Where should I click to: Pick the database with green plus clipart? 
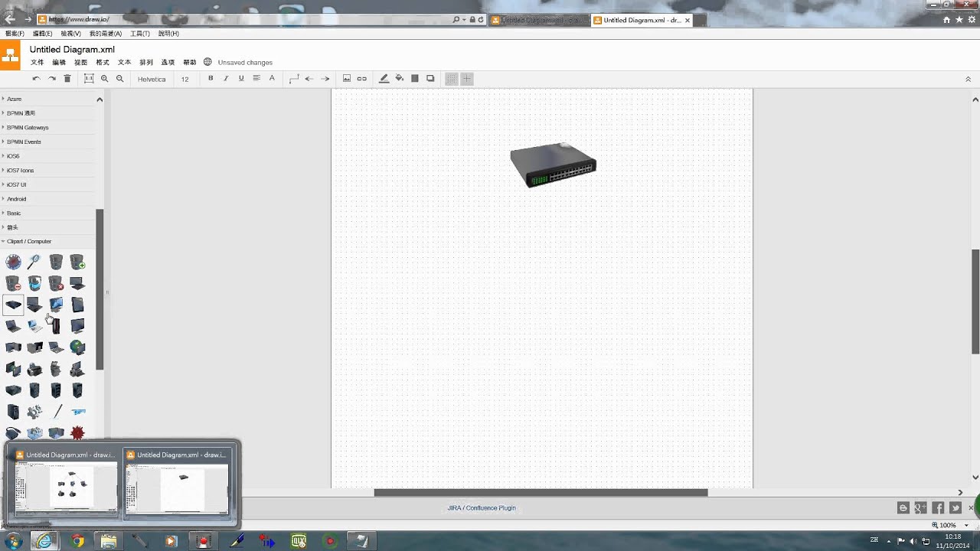point(77,262)
